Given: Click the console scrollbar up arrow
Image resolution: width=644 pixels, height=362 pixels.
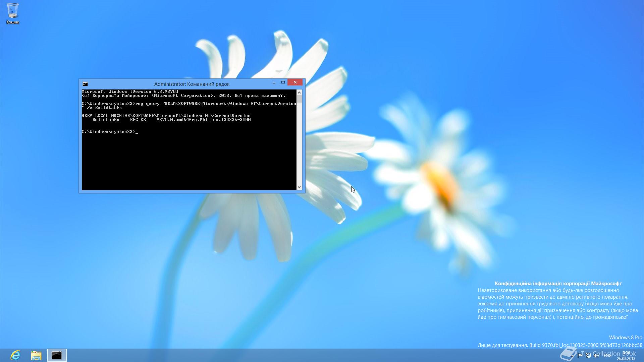Looking at the screenshot, I should 299,92.
